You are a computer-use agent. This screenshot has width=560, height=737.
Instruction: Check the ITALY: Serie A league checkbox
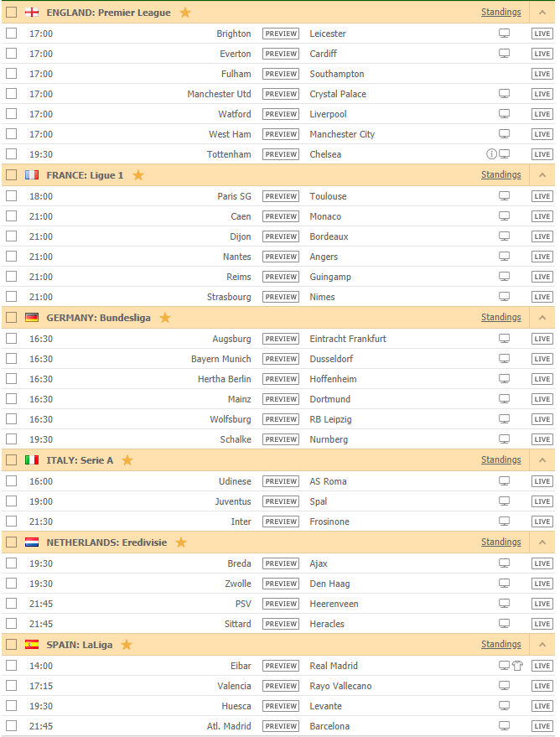point(11,460)
